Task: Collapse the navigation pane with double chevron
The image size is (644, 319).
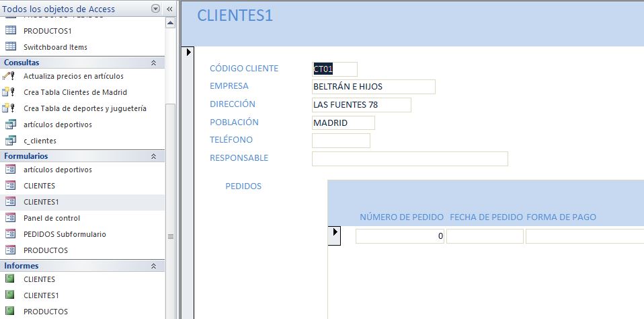Action: point(169,9)
